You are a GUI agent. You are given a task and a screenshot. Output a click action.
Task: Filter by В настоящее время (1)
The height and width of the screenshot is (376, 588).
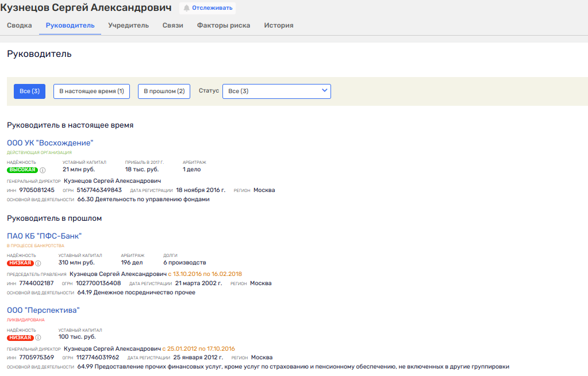pyautogui.click(x=91, y=91)
